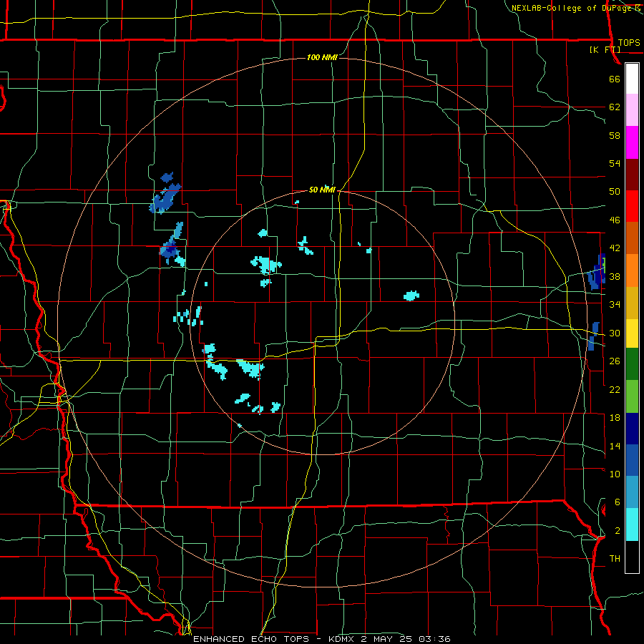Screen dimensions: 644x644
Task: Click the 'TOPS' legend title
Action: tap(629, 42)
